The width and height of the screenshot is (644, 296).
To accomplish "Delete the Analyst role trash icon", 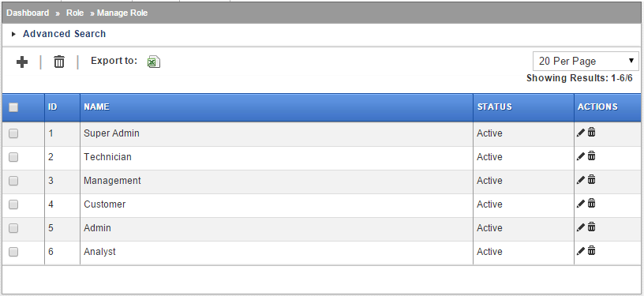I will point(591,250).
